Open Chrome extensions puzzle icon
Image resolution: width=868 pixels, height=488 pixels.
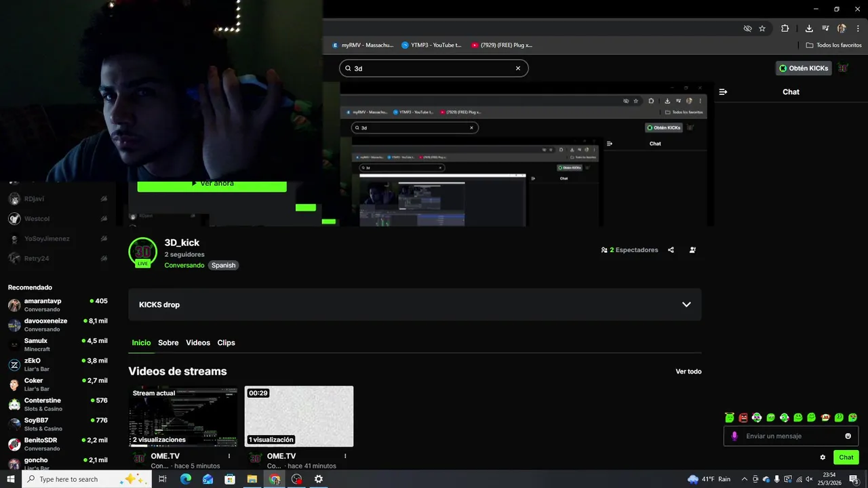(x=785, y=28)
